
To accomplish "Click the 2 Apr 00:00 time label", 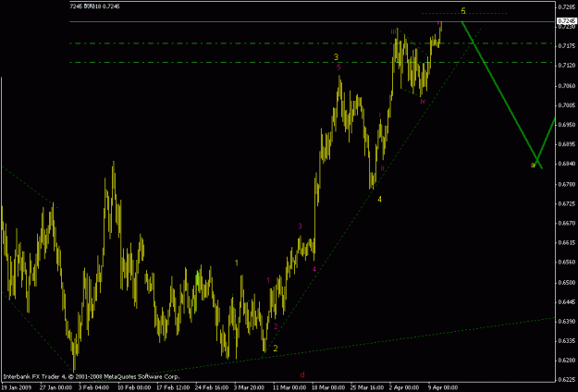I will pyautogui.click(x=405, y=387).
